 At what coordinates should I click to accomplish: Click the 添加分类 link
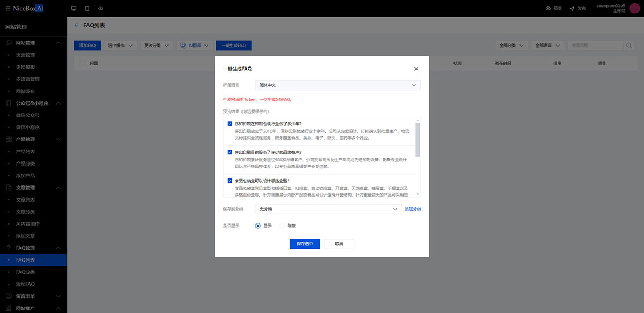click(413, 209)
